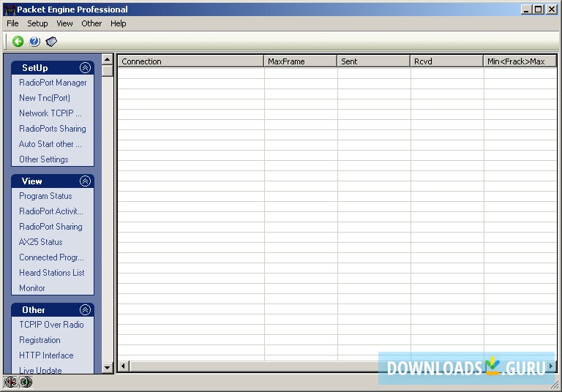Viewport: 562px width, 392px height.
Task: Show RadioPort Activity view
Action: coord(51,211)
